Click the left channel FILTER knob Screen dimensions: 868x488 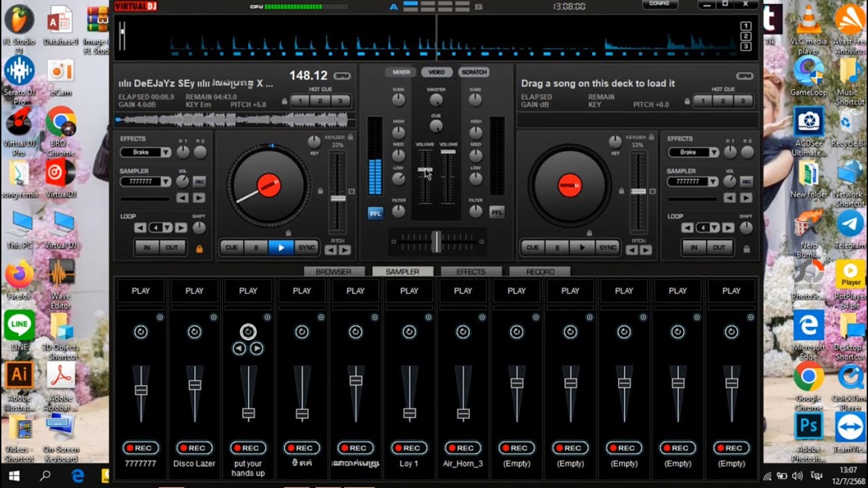click(x=399, y=211)
